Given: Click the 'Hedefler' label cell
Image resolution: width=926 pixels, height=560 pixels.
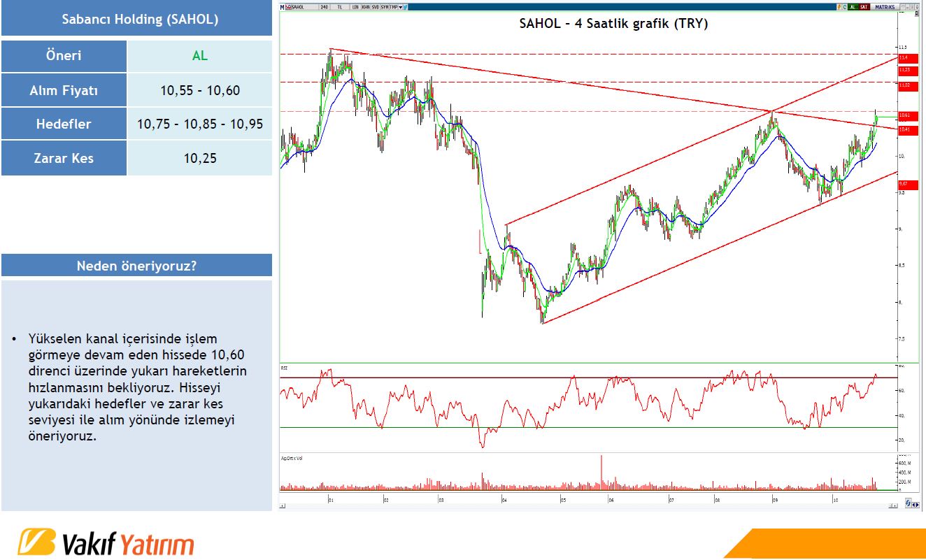Looking at the screenshot, I should pos(64,124).
